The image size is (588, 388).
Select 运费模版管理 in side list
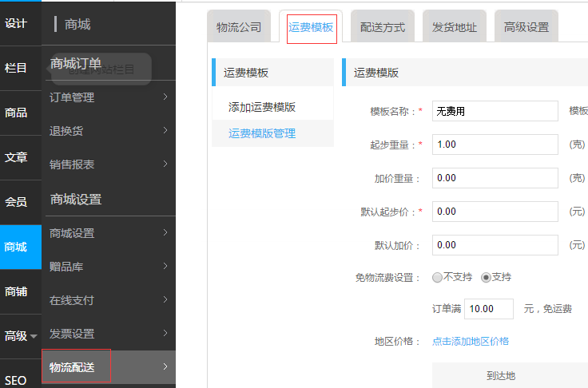262,134
